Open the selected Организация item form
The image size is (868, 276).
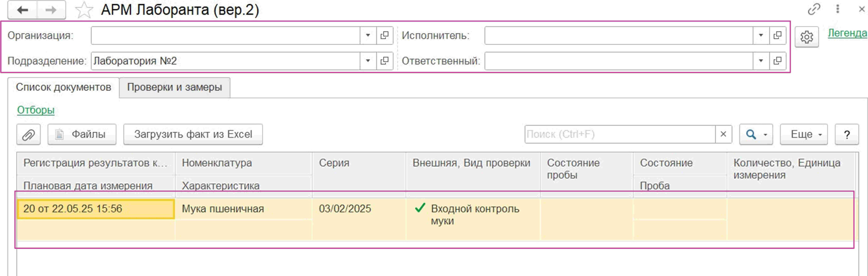coord(384,36)
